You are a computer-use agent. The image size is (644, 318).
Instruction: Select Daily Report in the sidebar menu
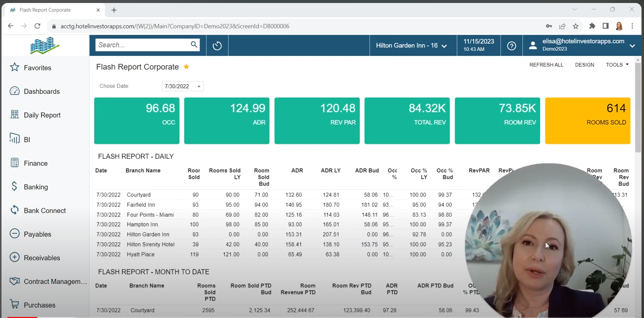tap(42, 115)
